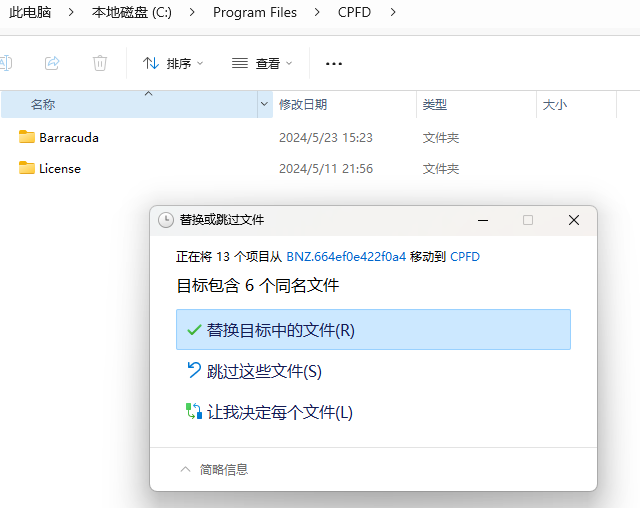The width and height of the screenshot is (640, 508).
Task: Choose 让我决定每个文件(L) option
Action: pyautogui.click(x=280, y=412)
